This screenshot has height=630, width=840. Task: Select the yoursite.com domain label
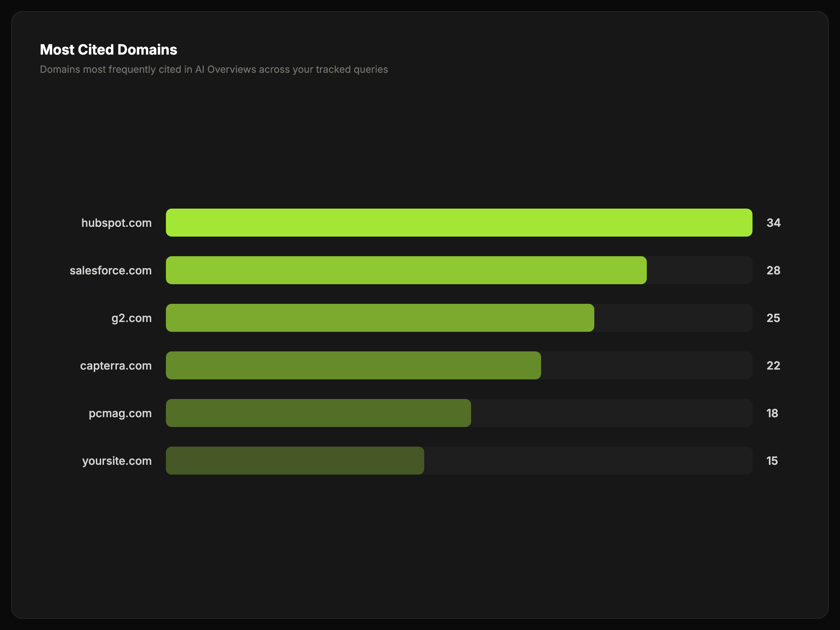(117, 461)
